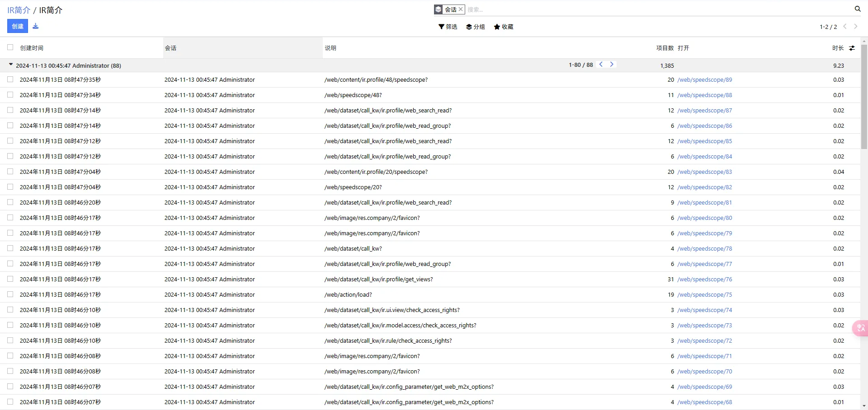Go to next page of records
The image size is (868, 410).
pos(855,27)
